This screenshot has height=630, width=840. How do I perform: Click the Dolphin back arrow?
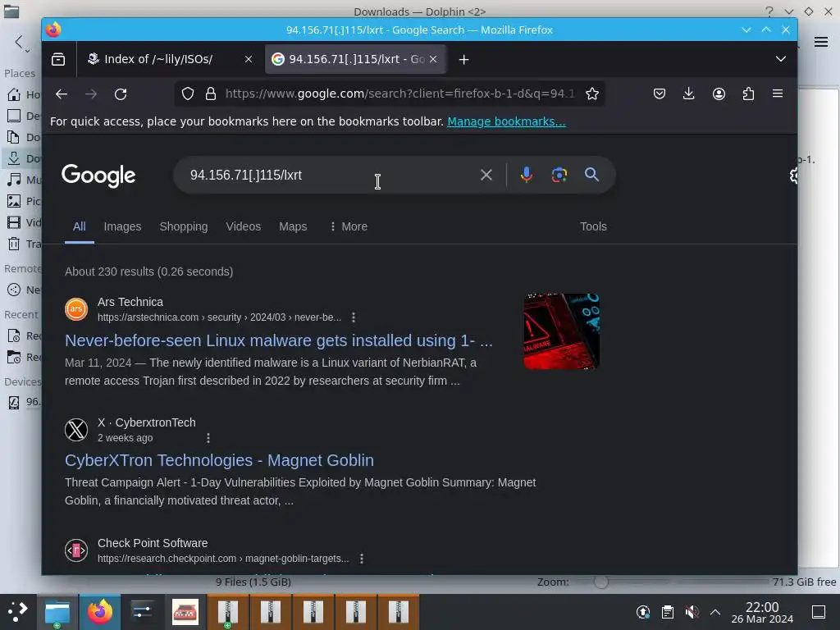click(x=20, y=42)
